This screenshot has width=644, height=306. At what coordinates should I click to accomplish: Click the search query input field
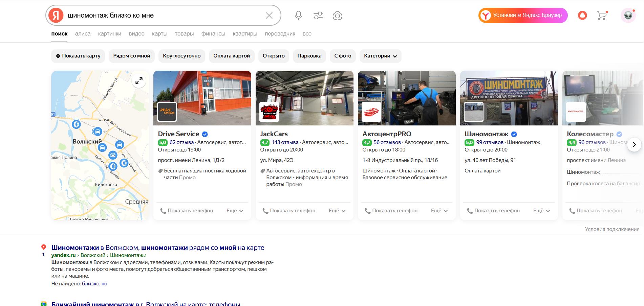[x=164, y=16]
